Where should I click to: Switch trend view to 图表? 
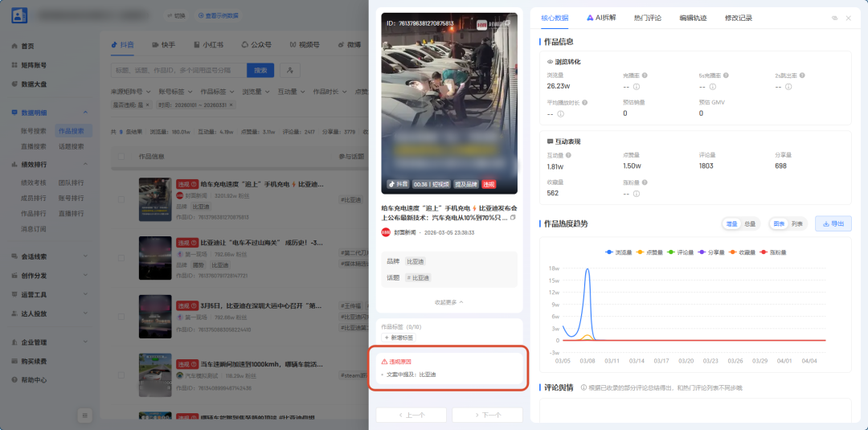point(779,223)
